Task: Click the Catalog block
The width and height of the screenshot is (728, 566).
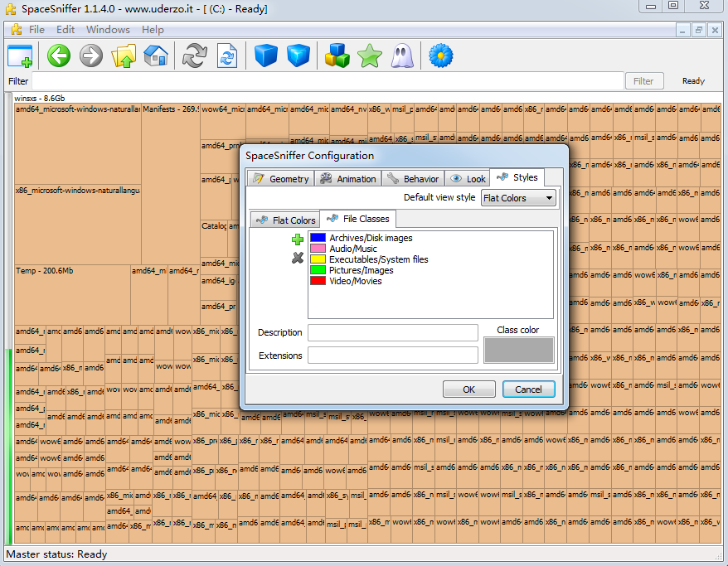Action: pos(214,239)
